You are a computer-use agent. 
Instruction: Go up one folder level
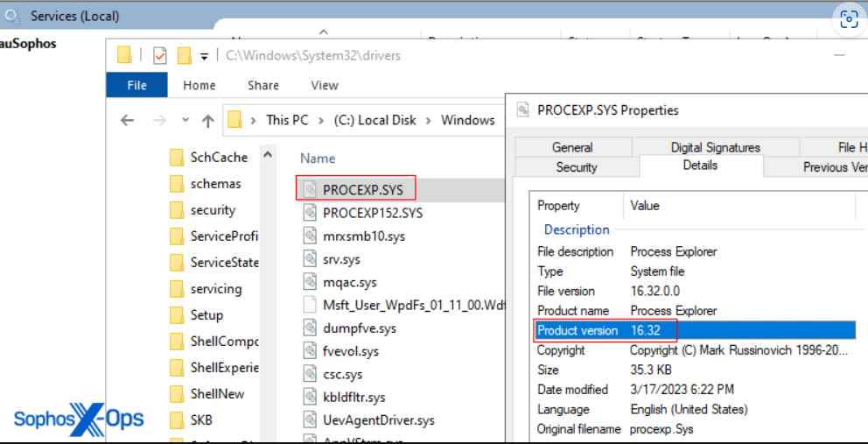click(207, 121)
